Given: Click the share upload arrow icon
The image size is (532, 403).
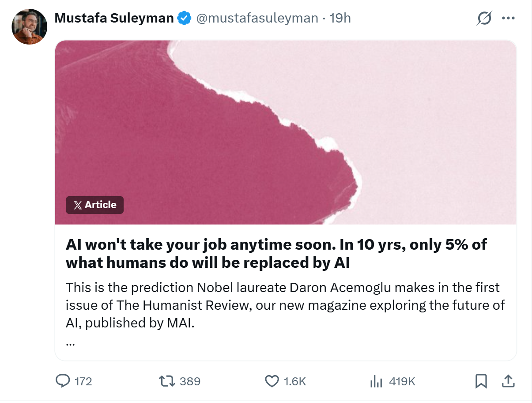Looking at the screenshot, I should (508, 380).
